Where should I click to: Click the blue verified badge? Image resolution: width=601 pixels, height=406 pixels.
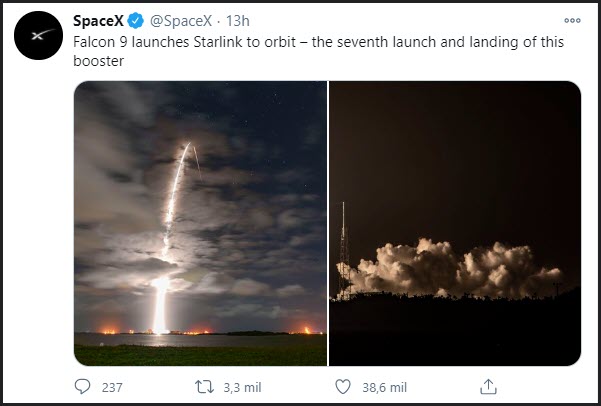[x=135, y=21]
